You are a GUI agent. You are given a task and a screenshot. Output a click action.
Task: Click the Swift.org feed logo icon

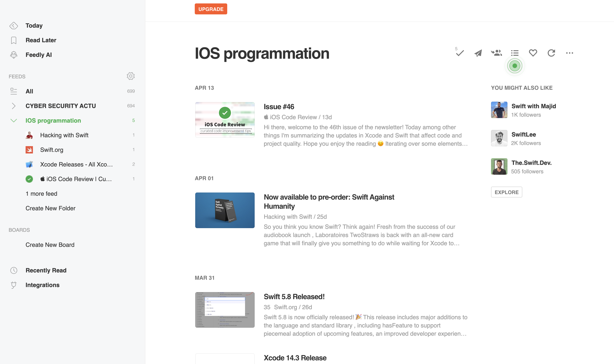(29, 150)
